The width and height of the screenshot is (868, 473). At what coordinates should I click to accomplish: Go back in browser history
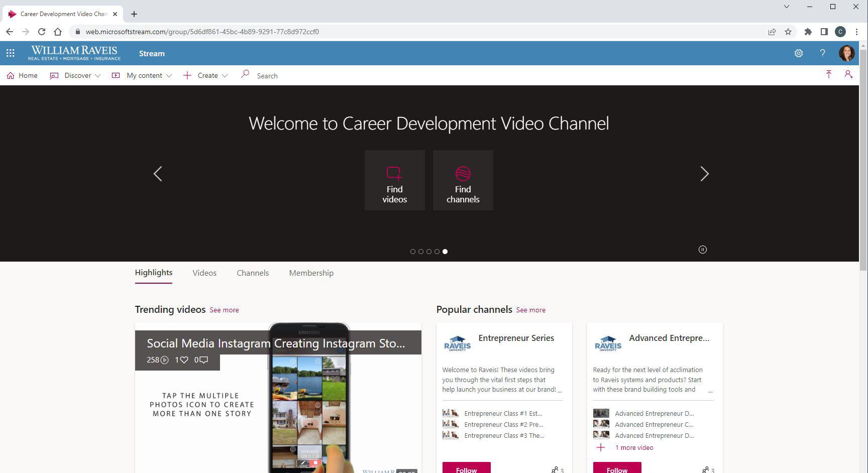pos(10,32)
